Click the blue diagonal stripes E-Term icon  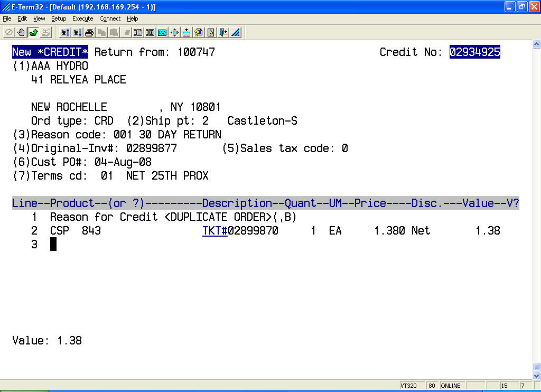tap(236, 32)
